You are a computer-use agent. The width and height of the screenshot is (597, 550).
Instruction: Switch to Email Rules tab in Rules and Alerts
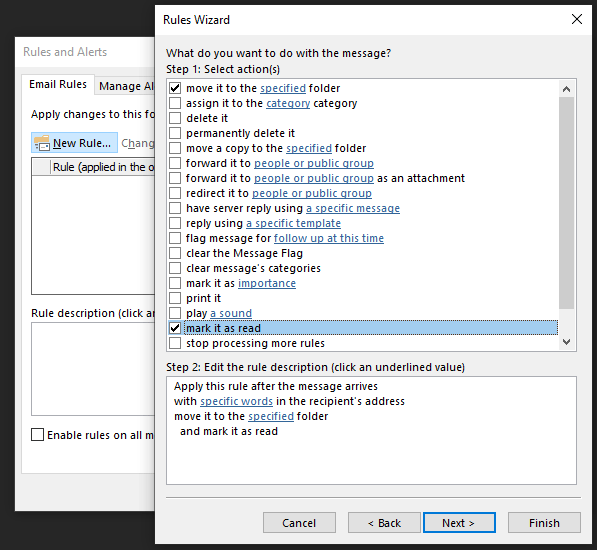(58, 84)
